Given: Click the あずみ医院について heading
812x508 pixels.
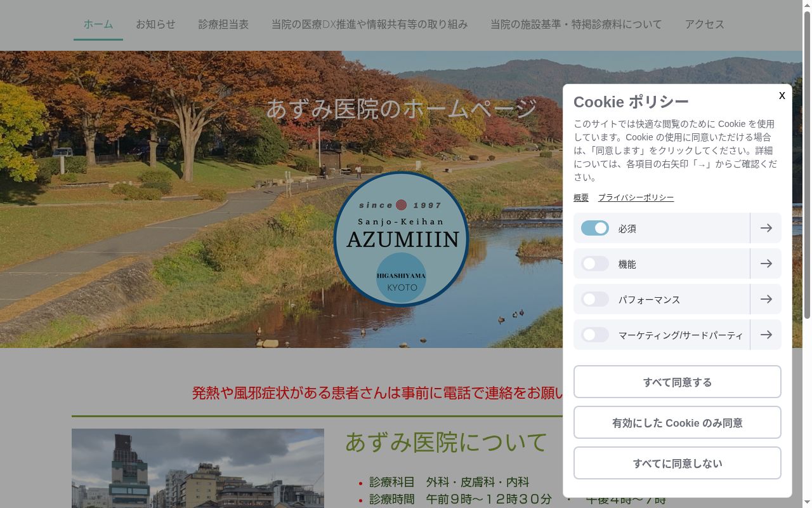Looking at the screenshot, I should click(x=446, y=442).
